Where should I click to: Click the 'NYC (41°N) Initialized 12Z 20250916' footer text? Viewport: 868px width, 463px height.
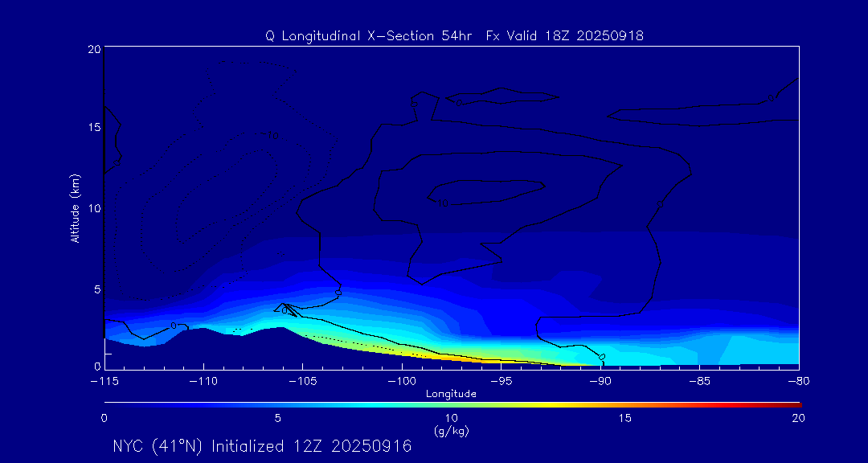pyautogui.click(x=262, y=446)
